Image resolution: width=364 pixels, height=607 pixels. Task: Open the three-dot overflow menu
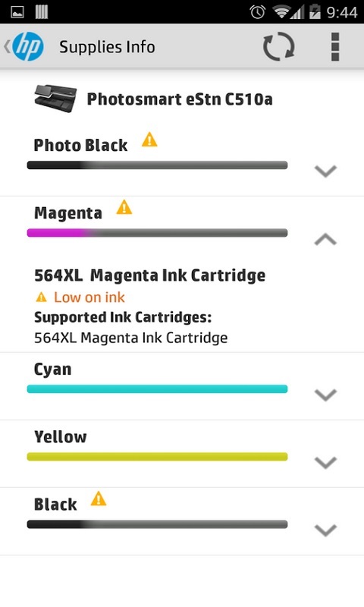(335, 46)
